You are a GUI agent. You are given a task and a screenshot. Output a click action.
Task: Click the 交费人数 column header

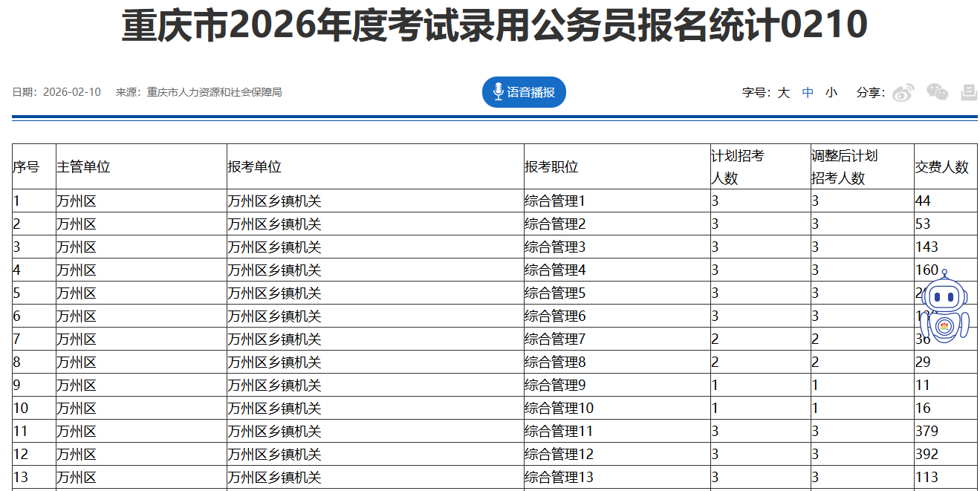tap(941, 167)
